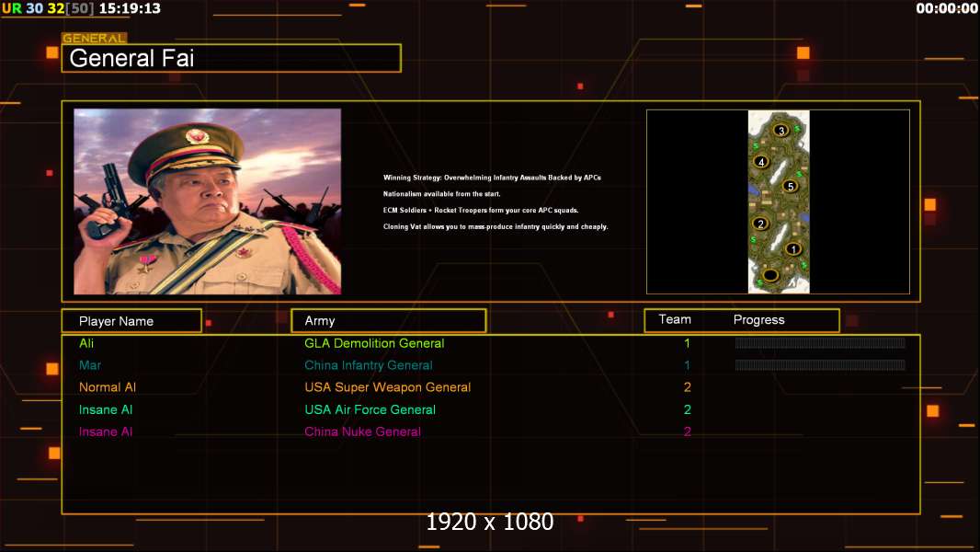Click the Progress column header

coord(758,319)
